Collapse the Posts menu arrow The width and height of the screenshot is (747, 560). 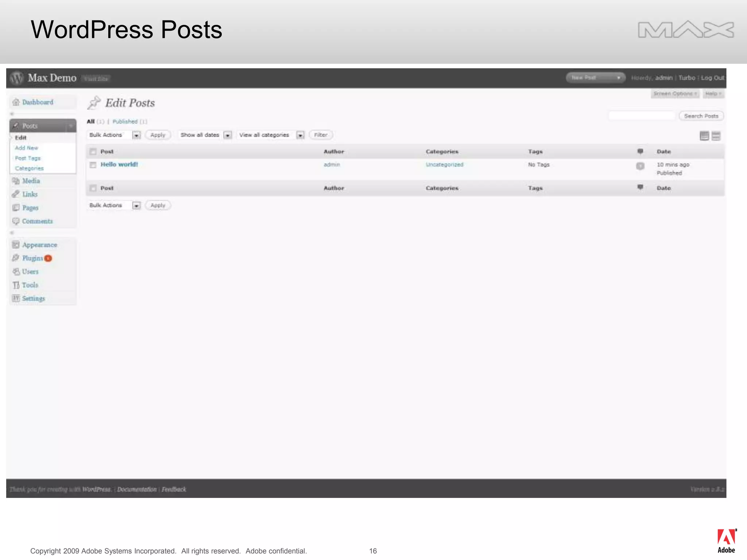tap(71, 126)
